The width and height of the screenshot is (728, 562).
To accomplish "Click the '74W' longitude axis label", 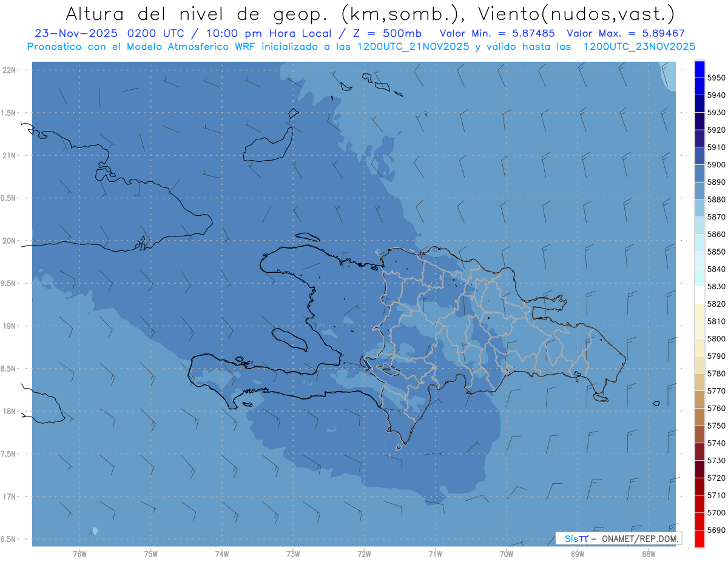I will (222, 554).
